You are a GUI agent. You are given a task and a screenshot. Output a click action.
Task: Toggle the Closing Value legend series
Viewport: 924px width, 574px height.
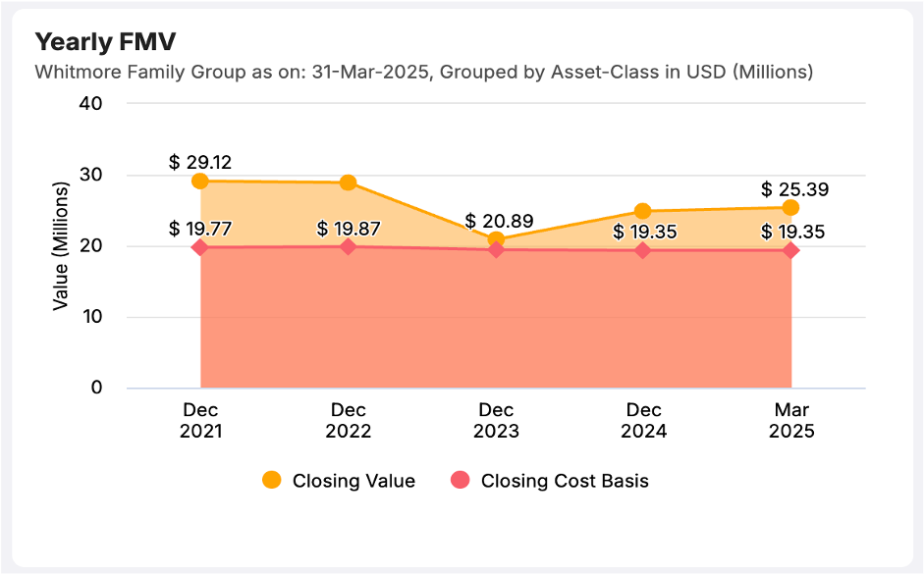tap(353, 481)
